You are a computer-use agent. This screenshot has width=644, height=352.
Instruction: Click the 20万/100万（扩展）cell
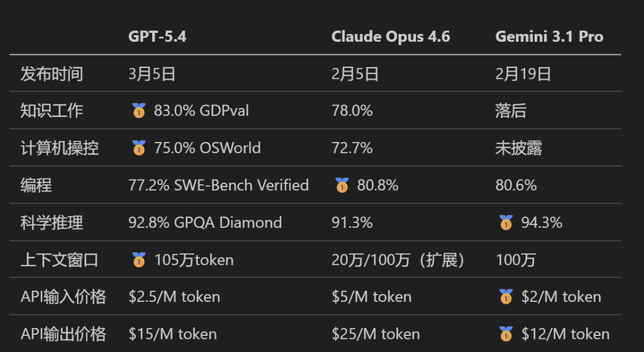398,260
